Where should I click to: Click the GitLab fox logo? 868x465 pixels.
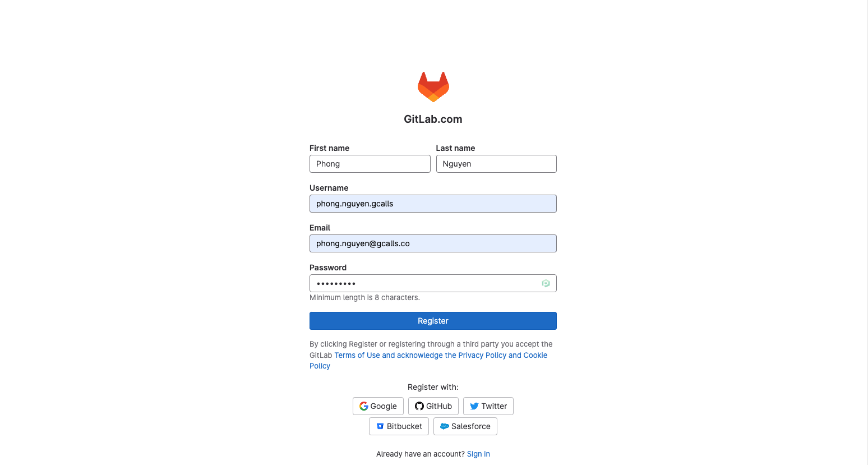click(433, 87)
